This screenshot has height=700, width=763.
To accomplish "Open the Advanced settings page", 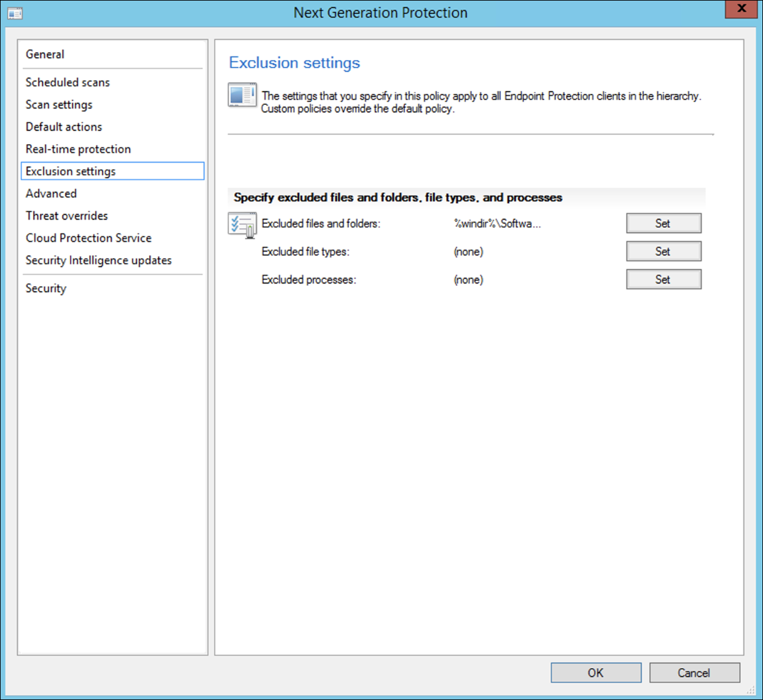I will pos(51,193).
